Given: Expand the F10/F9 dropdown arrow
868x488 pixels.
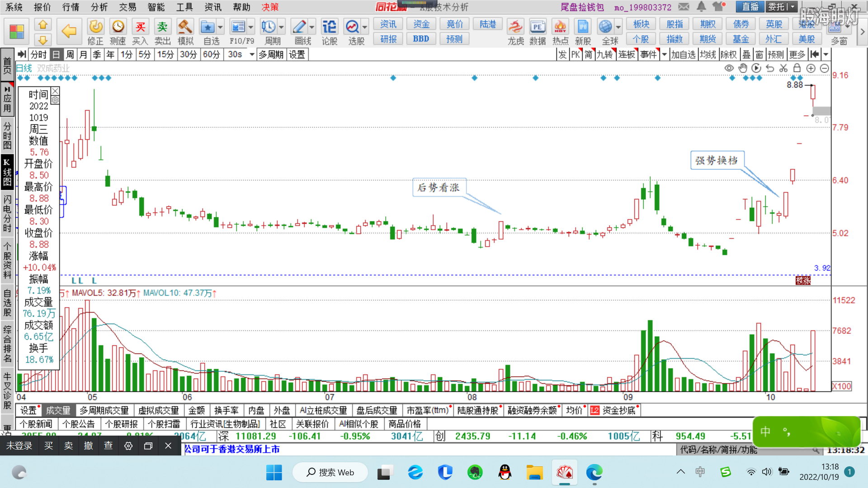Looking at the screenshot, I should point(251,27).
